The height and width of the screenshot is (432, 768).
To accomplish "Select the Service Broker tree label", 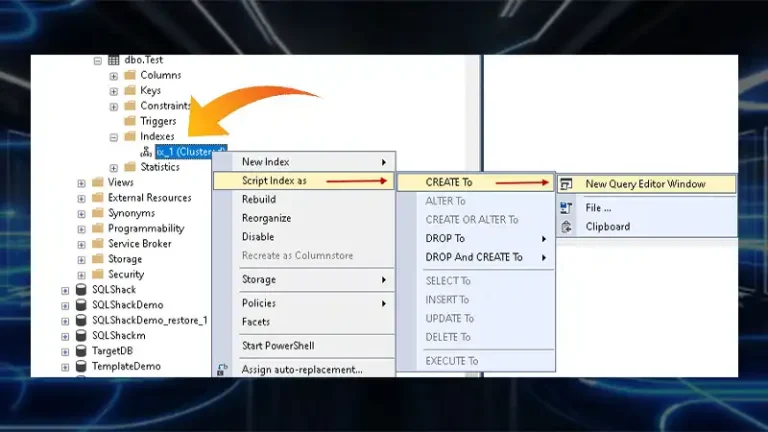I will (x=140, y=243).
